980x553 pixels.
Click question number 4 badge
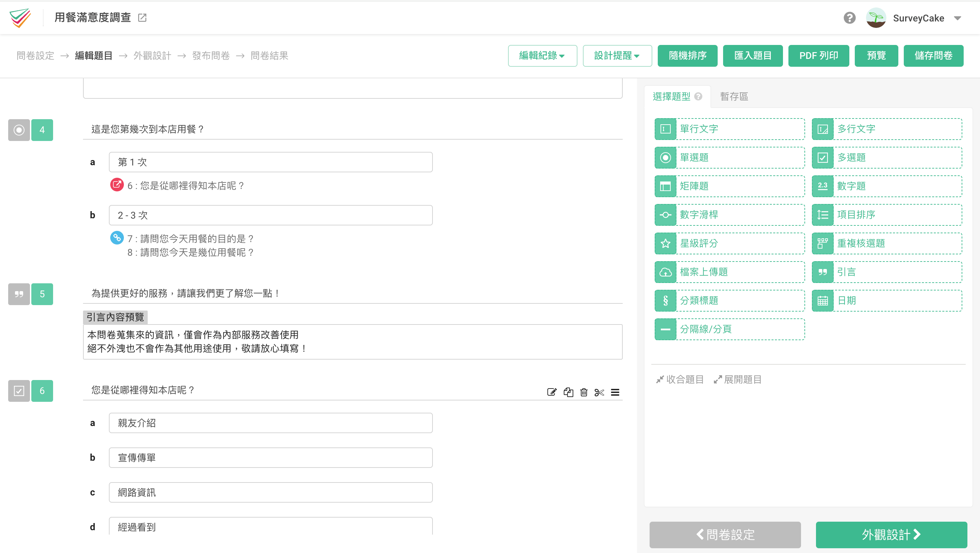pos(42,130)
